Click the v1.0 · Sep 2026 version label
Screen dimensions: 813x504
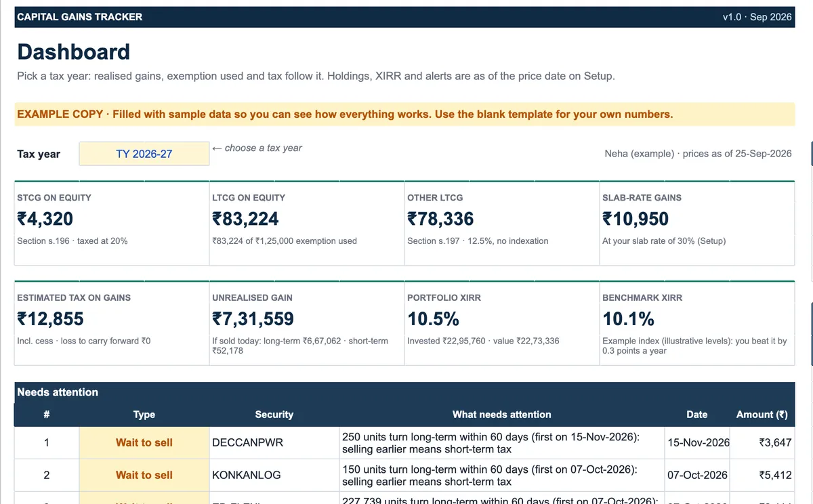click(x=757, y=17)
